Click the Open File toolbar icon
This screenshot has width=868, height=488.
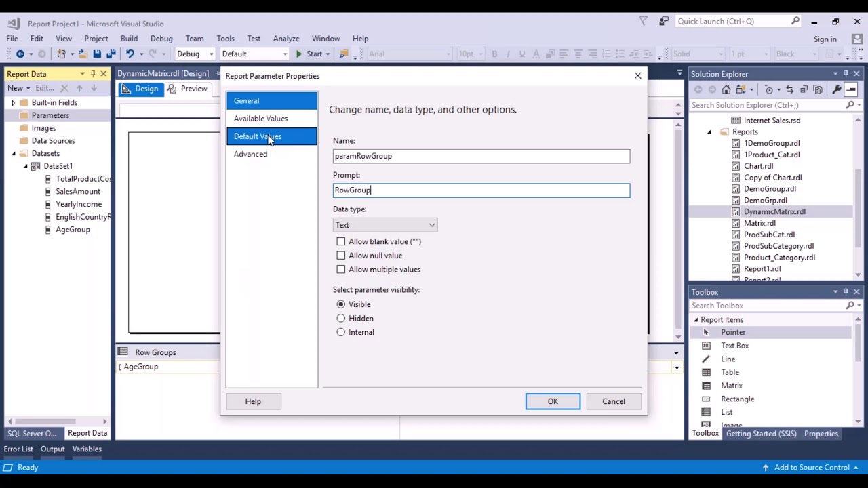83,54
